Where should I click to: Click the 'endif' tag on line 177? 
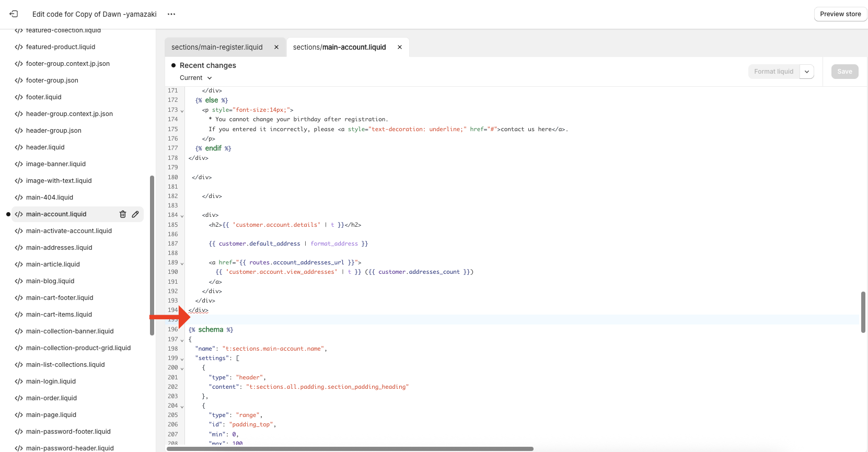click(x=213, y=148)
